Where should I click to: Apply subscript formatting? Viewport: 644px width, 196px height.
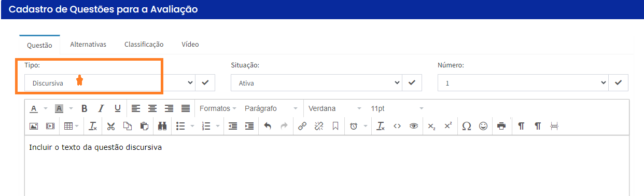(431, 126)
